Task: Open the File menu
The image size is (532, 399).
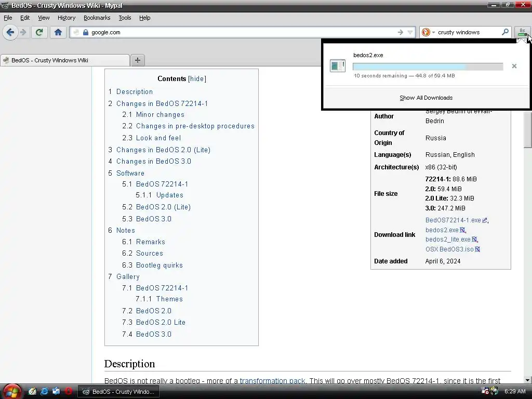Action: point(8,18)
